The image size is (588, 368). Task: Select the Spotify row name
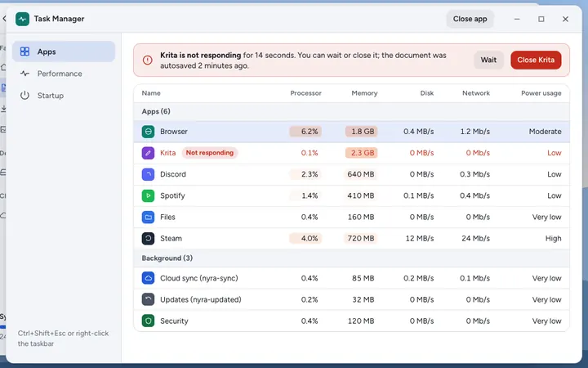pos(172,195)
